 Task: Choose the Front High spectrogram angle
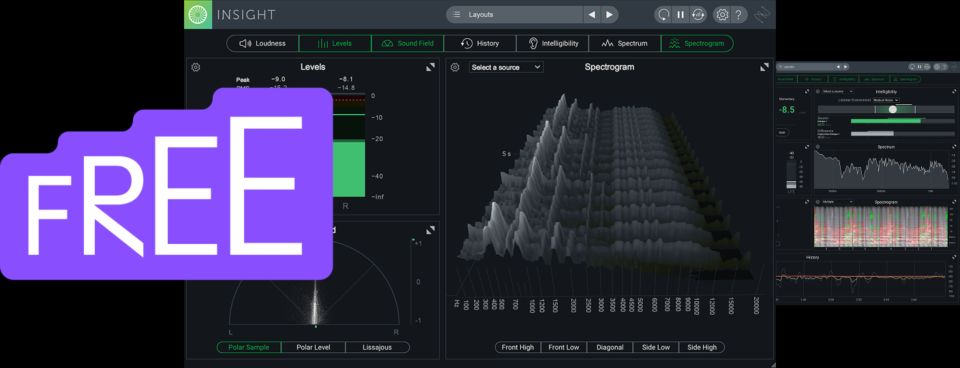coord(518,347)
